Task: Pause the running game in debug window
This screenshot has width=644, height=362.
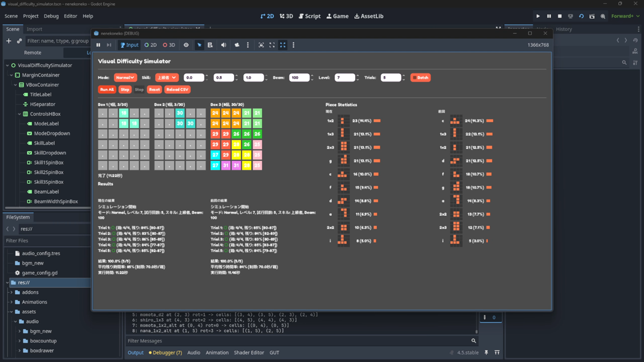Action: pos(98,45)
